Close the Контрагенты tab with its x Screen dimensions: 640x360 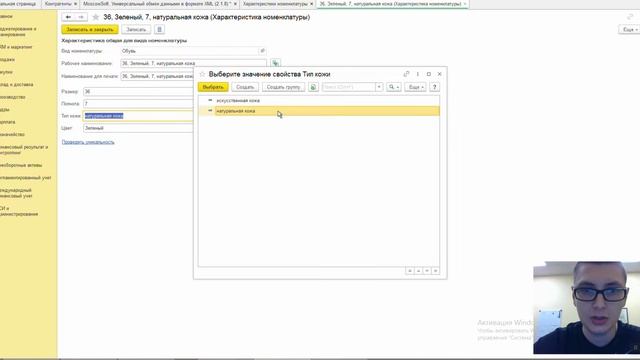[x=76, y=4]
